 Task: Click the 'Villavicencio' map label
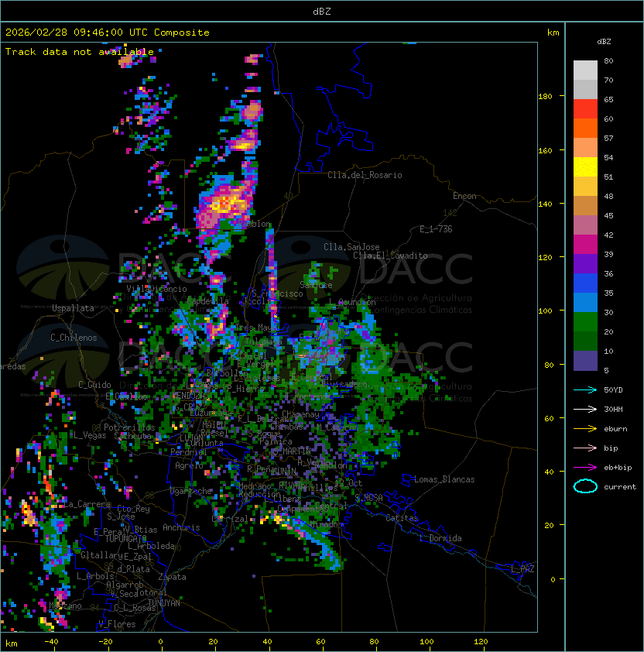156,289
